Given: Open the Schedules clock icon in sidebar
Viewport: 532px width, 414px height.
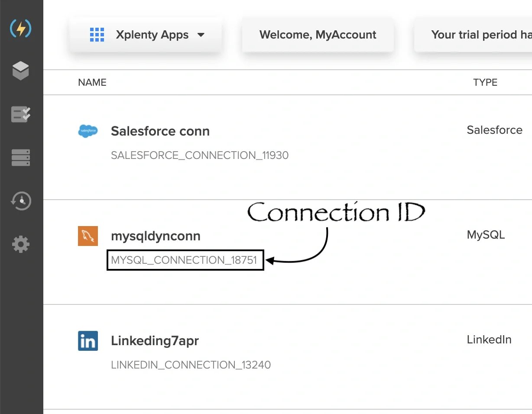Looking at the screenshot, I should click(x=21, y=201).
